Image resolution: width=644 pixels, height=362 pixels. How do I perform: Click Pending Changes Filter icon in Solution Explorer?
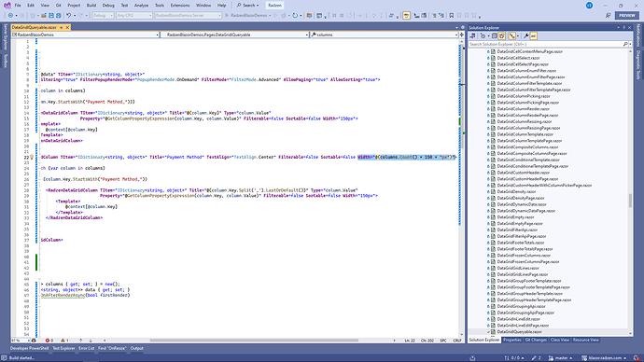point(483,36)
